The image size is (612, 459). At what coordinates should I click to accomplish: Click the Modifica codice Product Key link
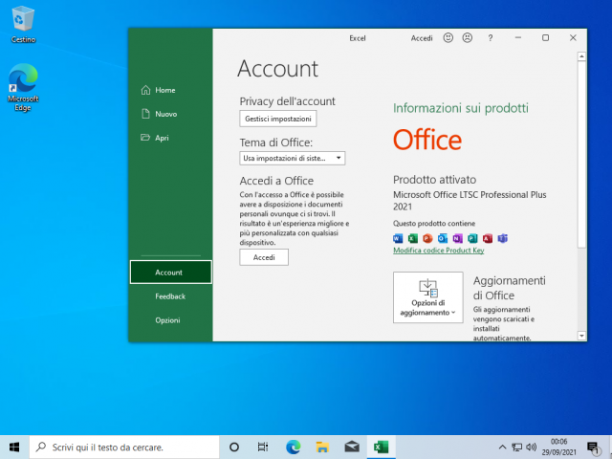(x=439, y=251)
